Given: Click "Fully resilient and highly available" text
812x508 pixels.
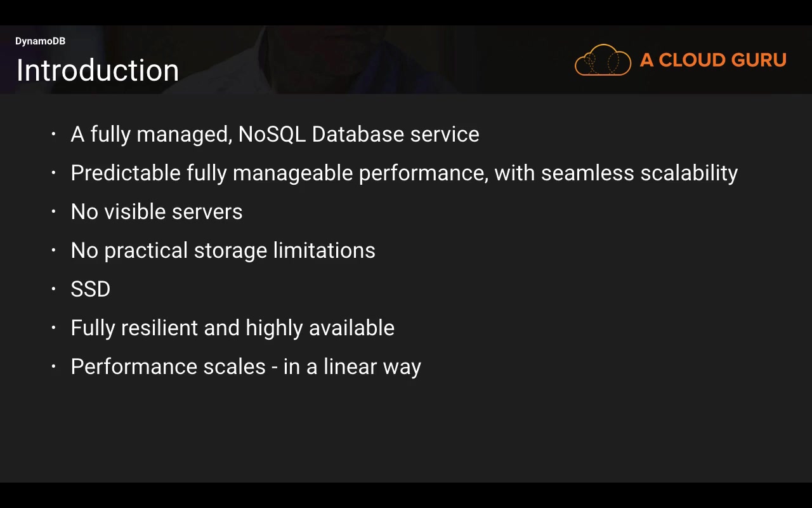Looking at the screenshot, I should point(232,328).
